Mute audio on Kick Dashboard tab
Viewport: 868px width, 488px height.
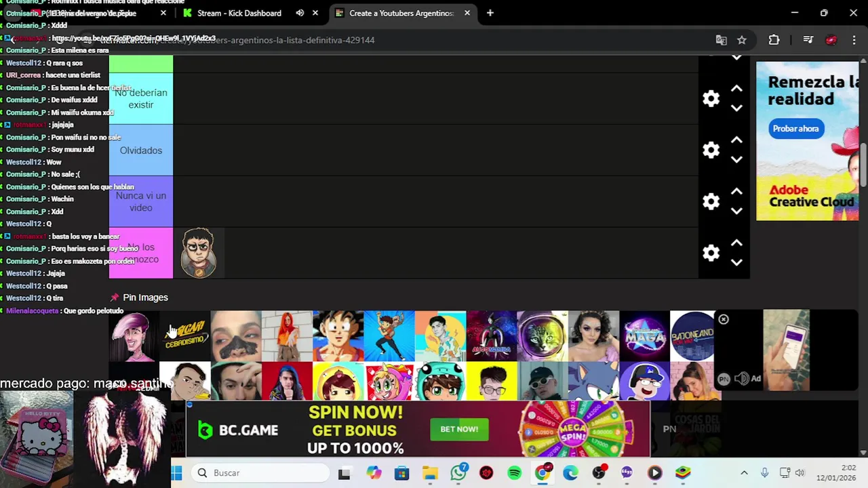pos(300,13)
